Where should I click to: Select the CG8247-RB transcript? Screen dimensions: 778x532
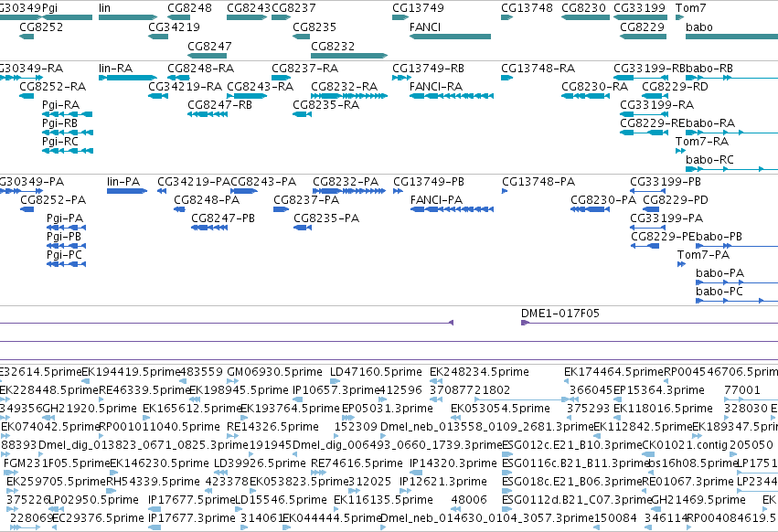(208, 114)
